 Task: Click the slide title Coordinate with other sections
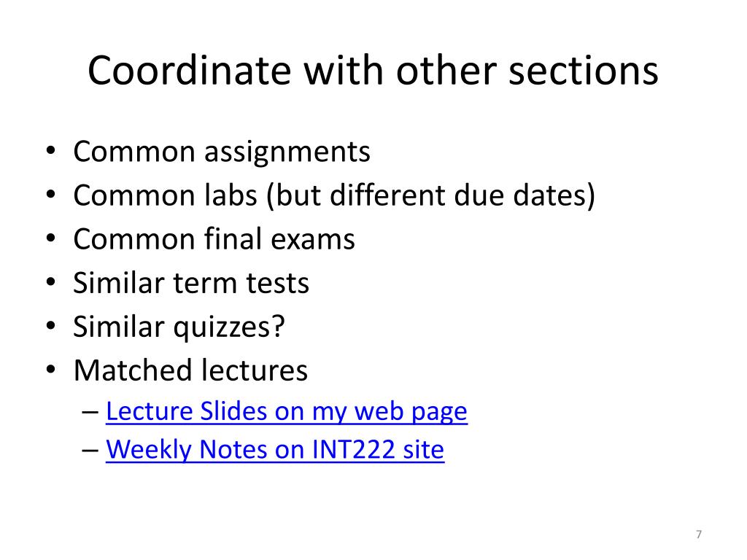click(x=373, y=71)
